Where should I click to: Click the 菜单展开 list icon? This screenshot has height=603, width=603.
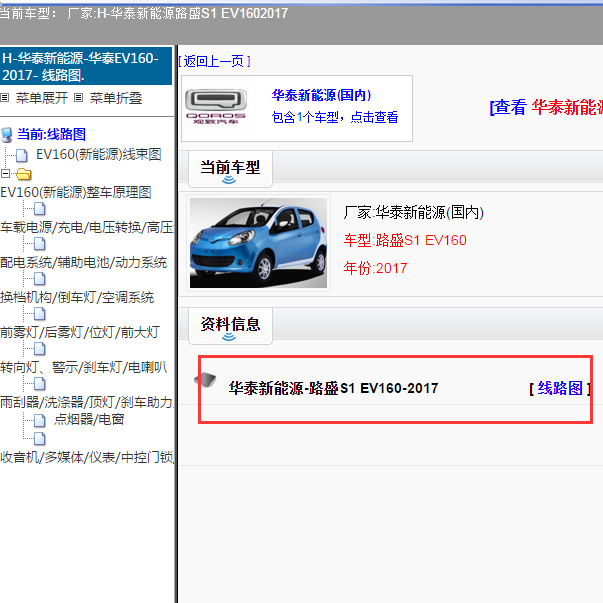[x=5, y=98]
